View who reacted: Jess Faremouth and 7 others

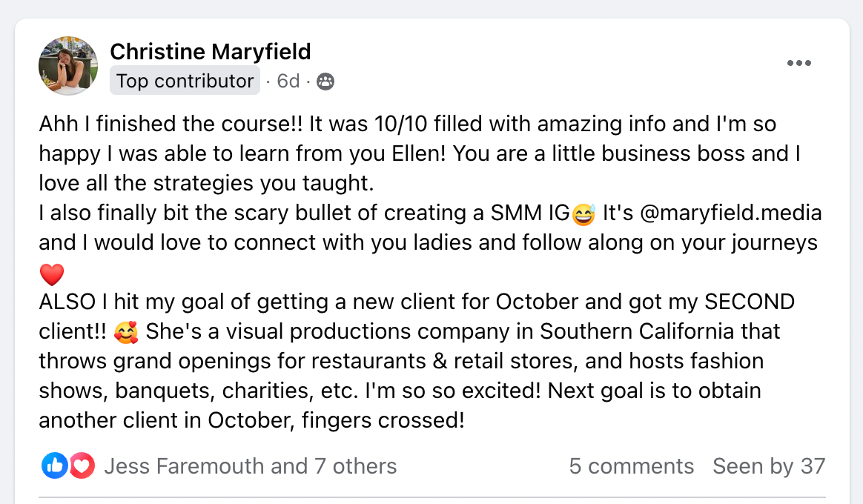pos(250,466)
